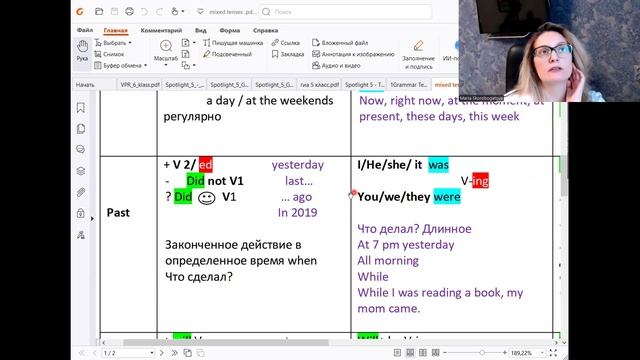Click the Масштаб magnifier icon
The width and height of the screenshot is (640, 360).
166,46
